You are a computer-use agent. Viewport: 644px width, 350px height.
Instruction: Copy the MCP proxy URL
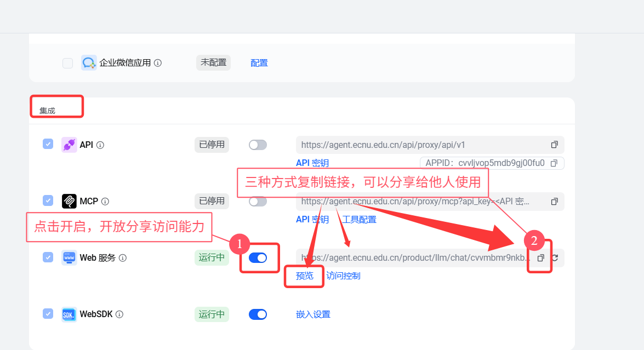554,201
